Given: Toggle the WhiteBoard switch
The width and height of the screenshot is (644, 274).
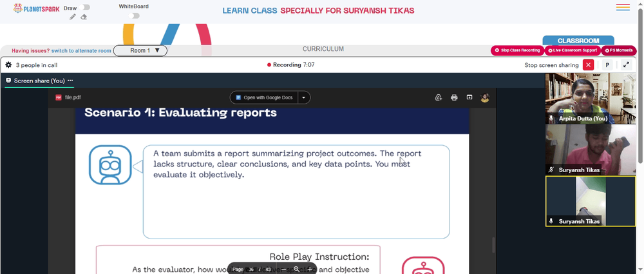Looking at the screenshot, I should [x=134, y=15].
